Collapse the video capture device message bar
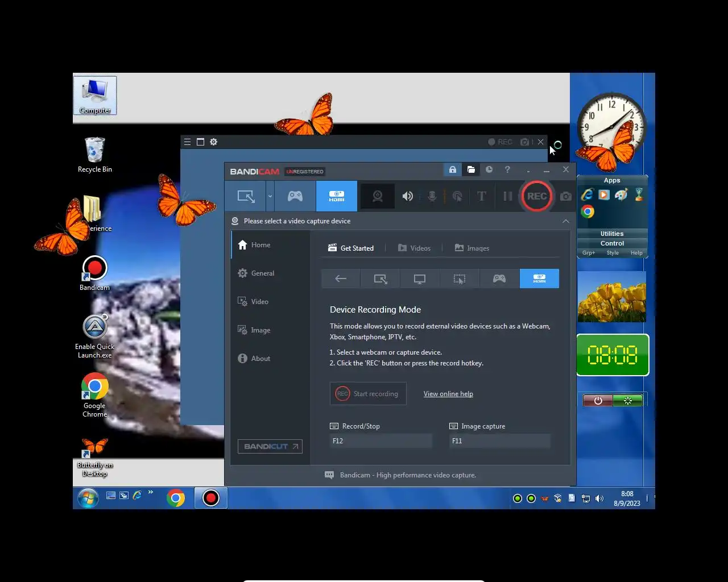The height and width of the screenshot is (582, 728). point(566,221)
